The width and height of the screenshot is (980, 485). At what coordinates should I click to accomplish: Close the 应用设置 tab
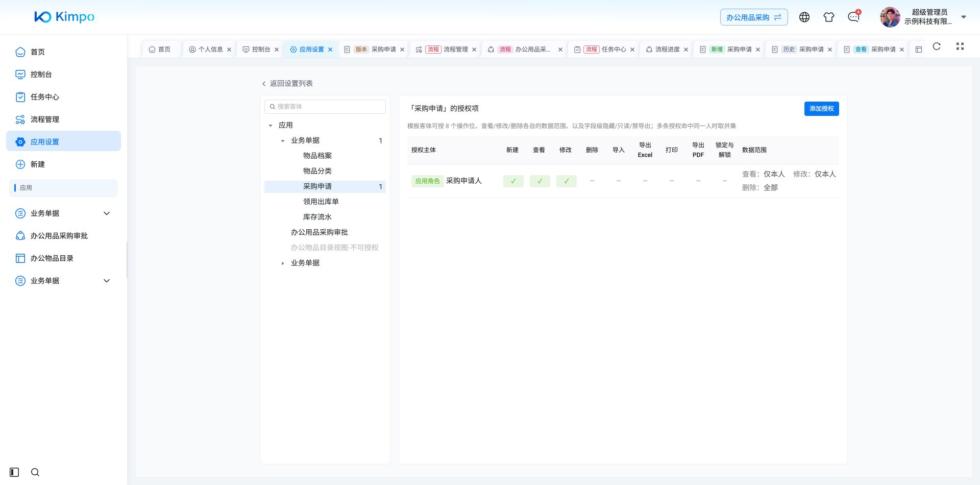(330, 50)
